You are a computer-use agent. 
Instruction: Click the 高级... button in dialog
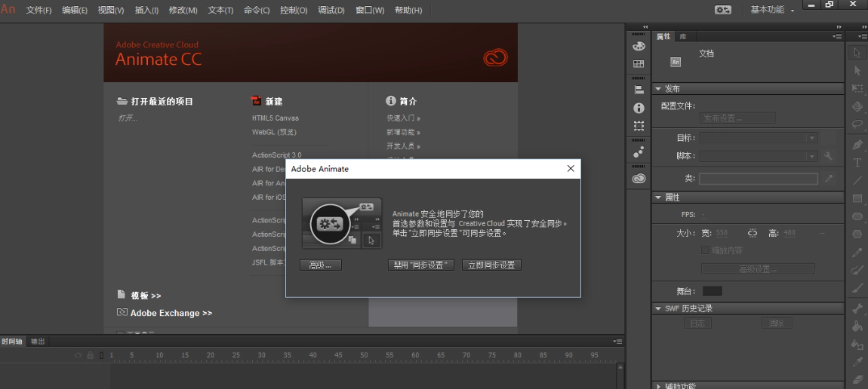321,265
